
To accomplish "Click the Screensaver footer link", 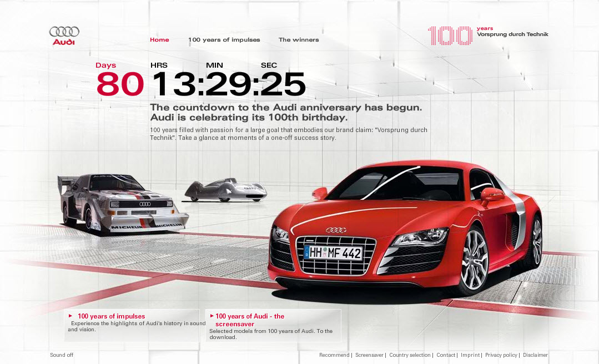I will (x=369, y=355).
